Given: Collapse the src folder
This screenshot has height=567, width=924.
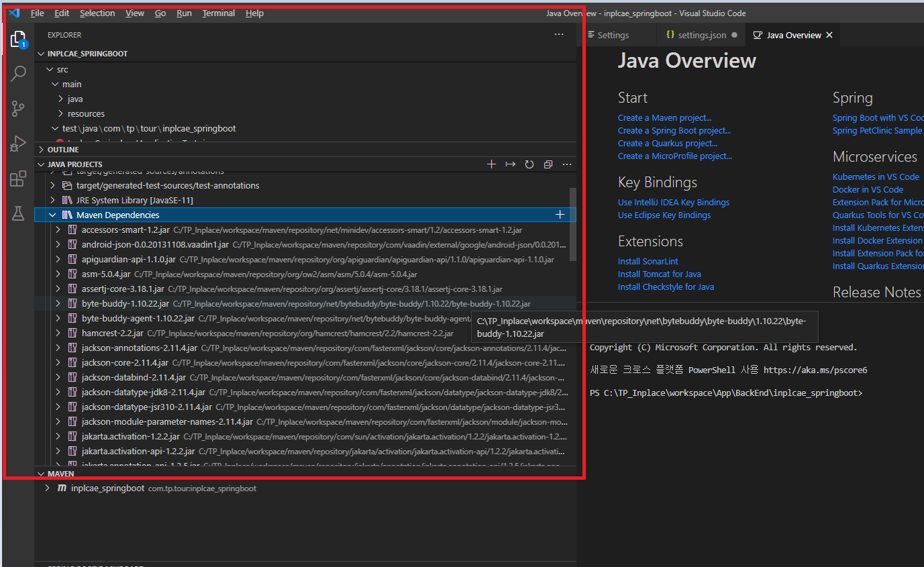Looking at the screenshot, I should (x=50, y=69).
